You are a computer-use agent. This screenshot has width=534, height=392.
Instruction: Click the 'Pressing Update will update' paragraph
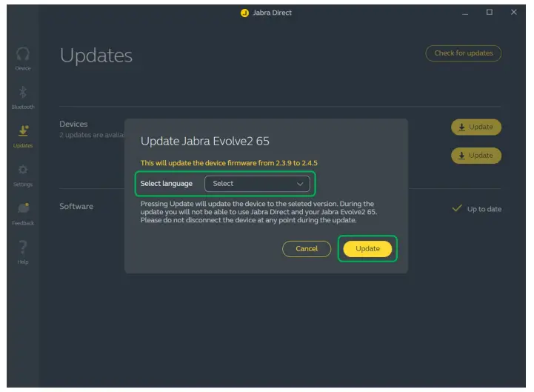tap(258, 212)
